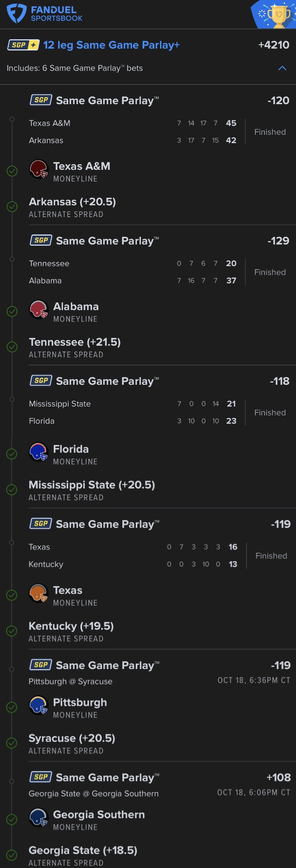Image resolution: width=296 pixels, height=868 pixels.
Task: Toggle the Texas A&M moneyline checkmark
Action: pyautogui.click(x=12, y=171)
